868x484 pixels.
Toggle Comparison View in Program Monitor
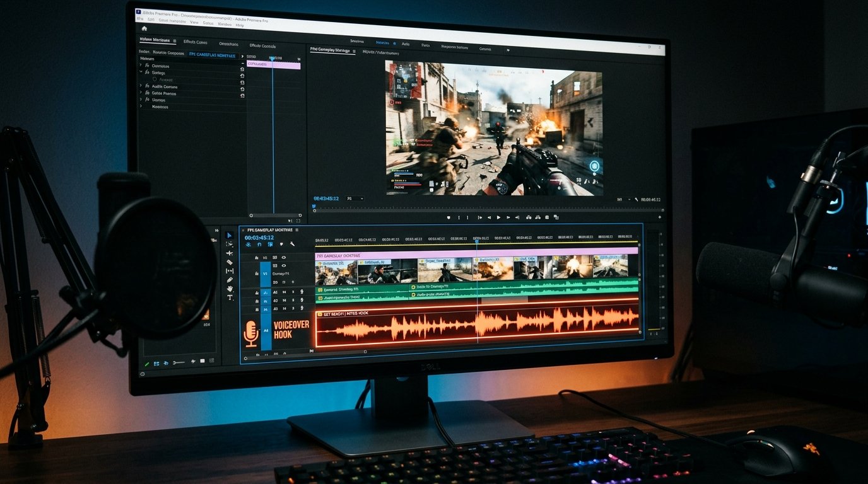(556, 217)
